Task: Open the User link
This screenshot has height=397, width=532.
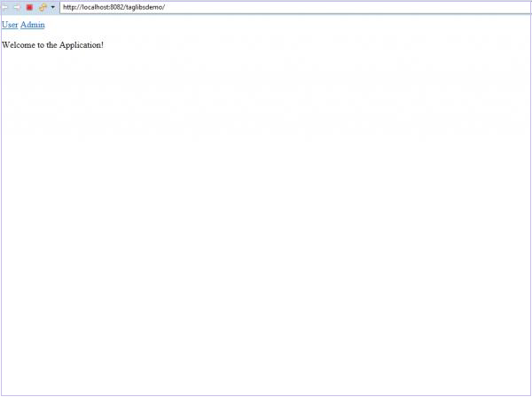Action: [10, 25]
